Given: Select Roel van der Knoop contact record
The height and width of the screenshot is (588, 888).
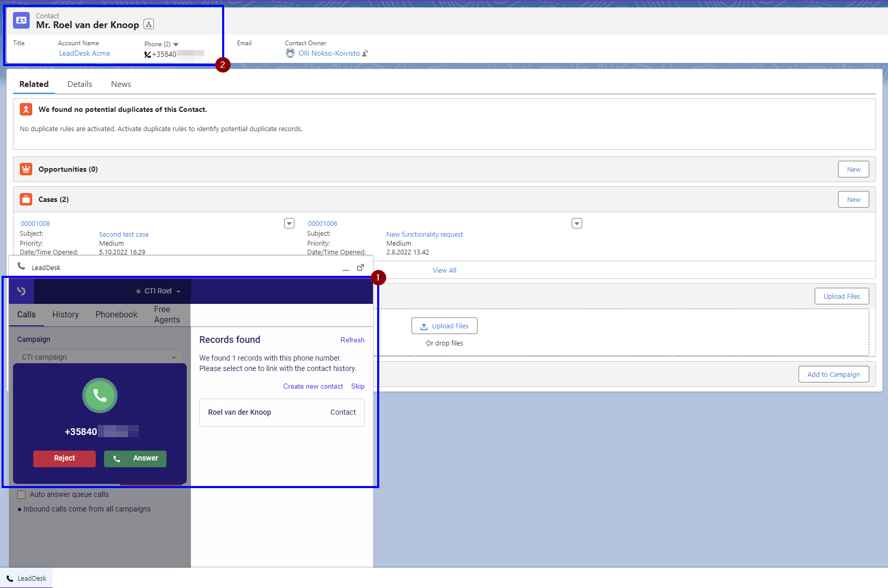Looking at the screenshot, I should point(282,413).
